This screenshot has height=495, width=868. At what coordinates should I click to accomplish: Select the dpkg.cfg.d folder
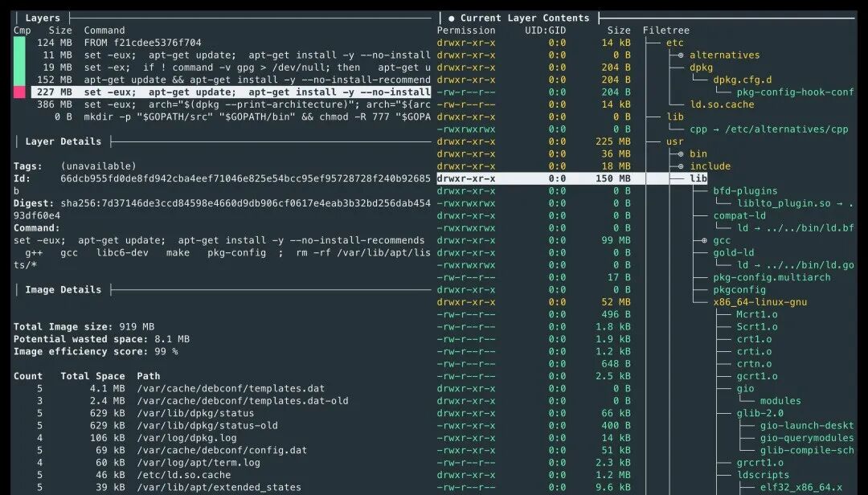(743, 80)
